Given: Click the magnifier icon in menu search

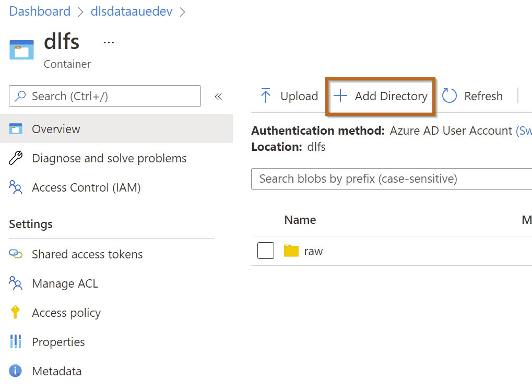Looking at the screenshot, I should coord(20,96).
